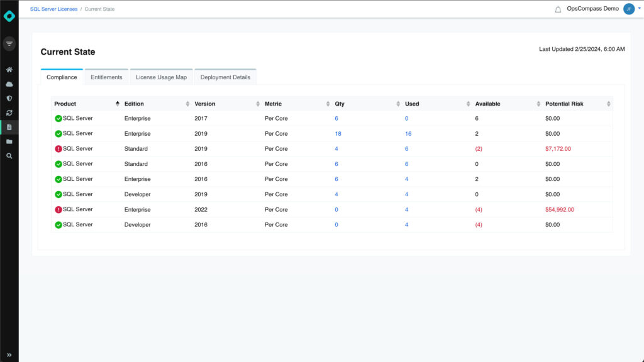Click red alert icon for Standard 2019 row

58,149
